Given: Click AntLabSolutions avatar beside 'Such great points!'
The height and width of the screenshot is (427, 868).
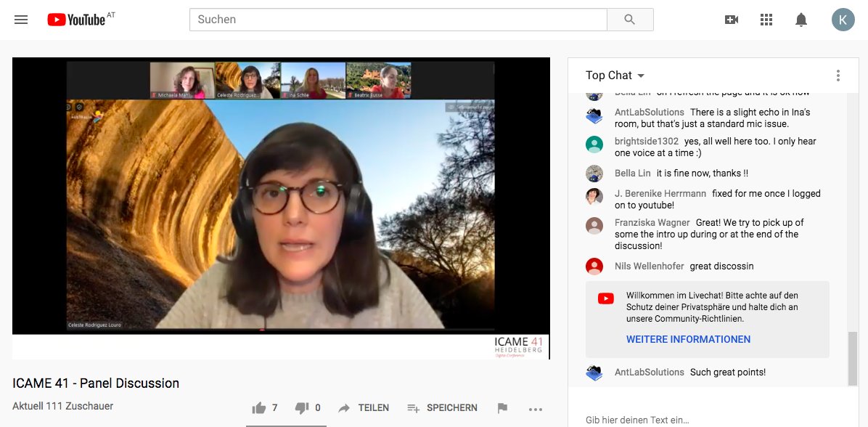Looking at the screenshot, I should [594, 373].
